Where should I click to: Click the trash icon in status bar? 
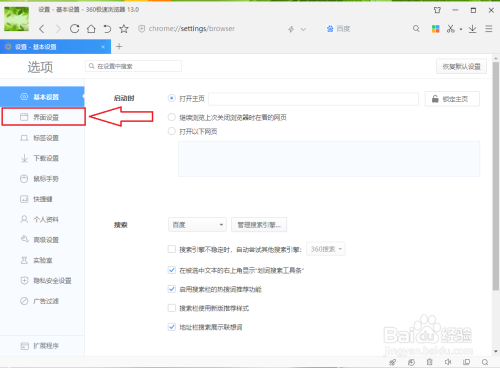pyautogui.click(x=430, y=362)
